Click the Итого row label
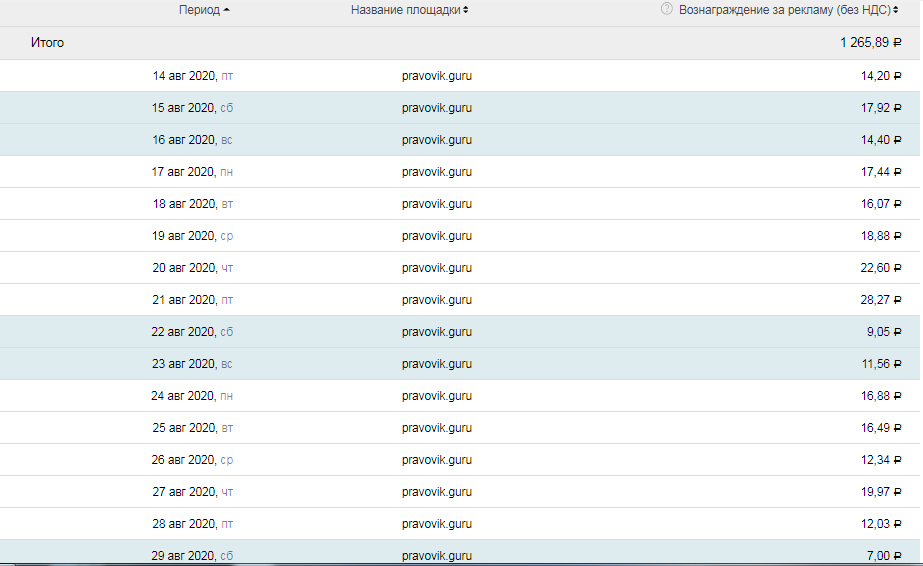The width and height of the screenshot is (923, 566). point(47,43)
